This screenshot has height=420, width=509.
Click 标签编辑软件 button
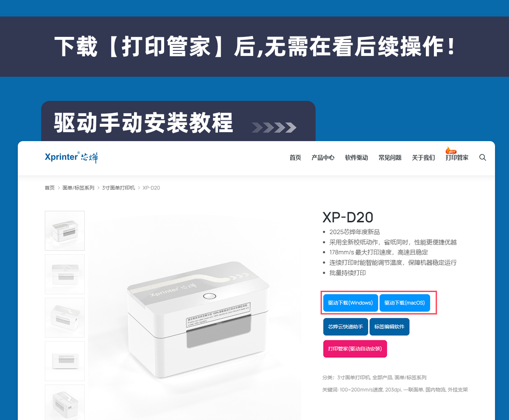pos(389,327)
